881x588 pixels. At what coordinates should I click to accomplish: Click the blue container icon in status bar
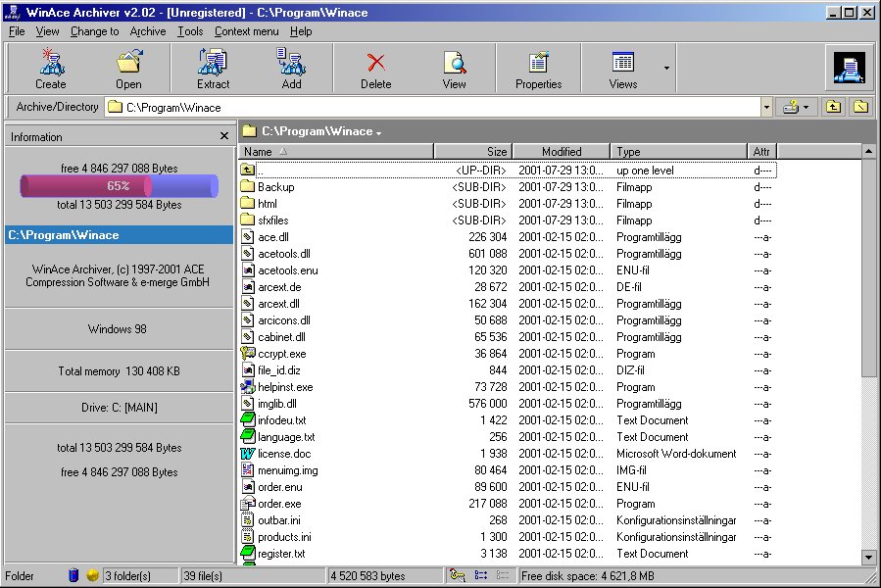[73, 575]
